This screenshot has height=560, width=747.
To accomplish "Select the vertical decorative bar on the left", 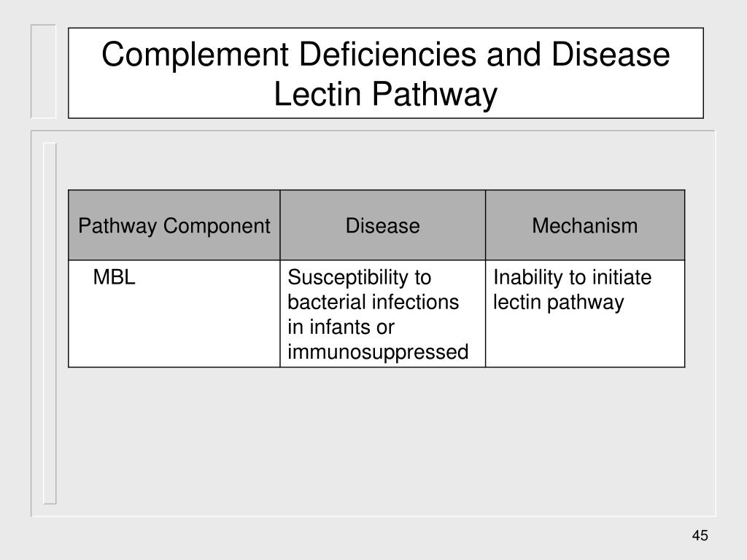I will 50,323.
